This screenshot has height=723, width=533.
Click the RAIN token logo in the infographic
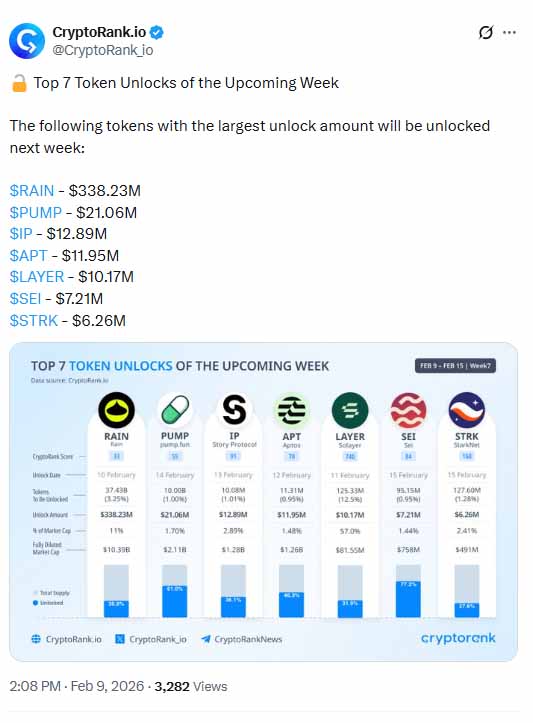click(116, 410)
